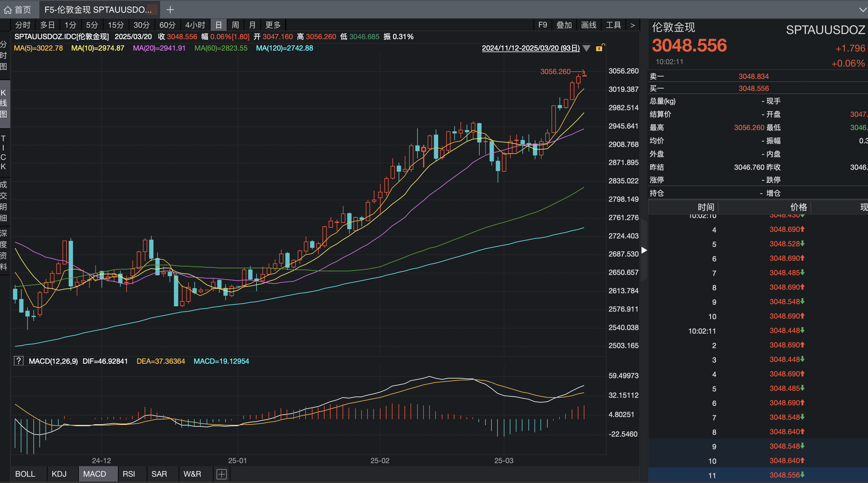The image size is (868, 483).
Task: Open the 画线 drawing tool
Action: point(588,25)
